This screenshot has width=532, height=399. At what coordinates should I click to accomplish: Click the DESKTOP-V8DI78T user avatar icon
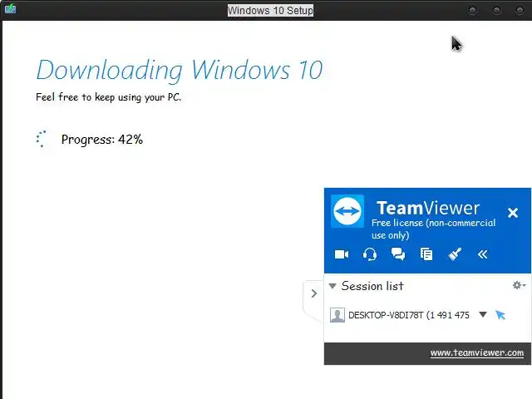click(337, 315)
